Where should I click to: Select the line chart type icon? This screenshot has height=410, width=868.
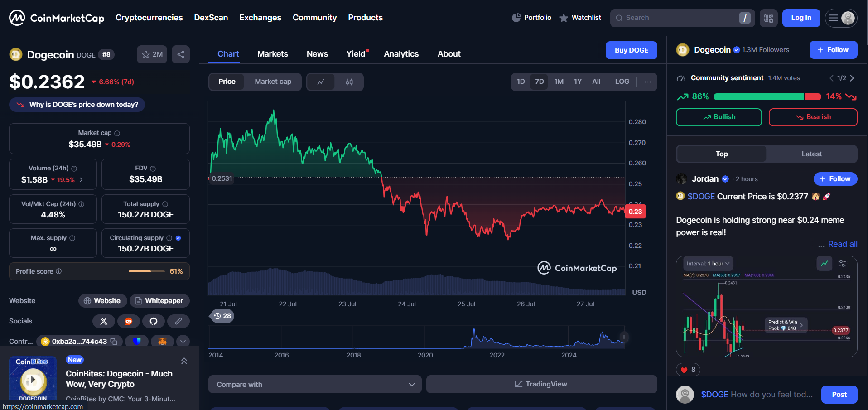tap(321, 82)
